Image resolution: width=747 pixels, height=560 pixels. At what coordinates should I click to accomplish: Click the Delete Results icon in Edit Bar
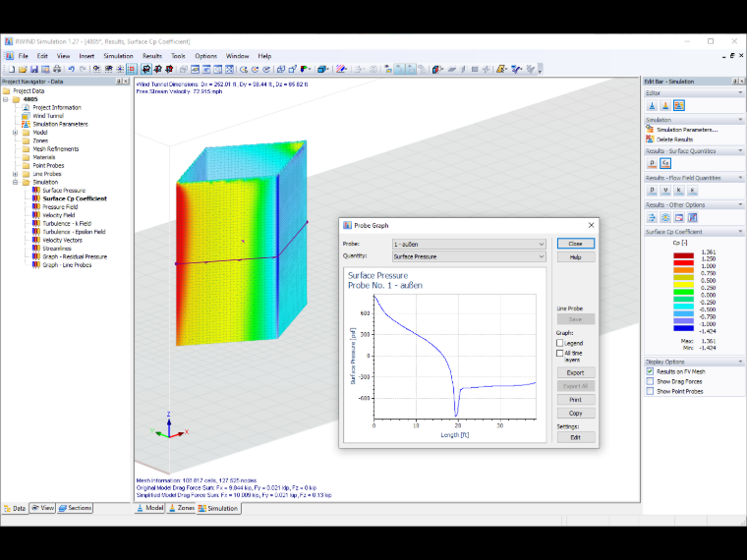point(650,140)
